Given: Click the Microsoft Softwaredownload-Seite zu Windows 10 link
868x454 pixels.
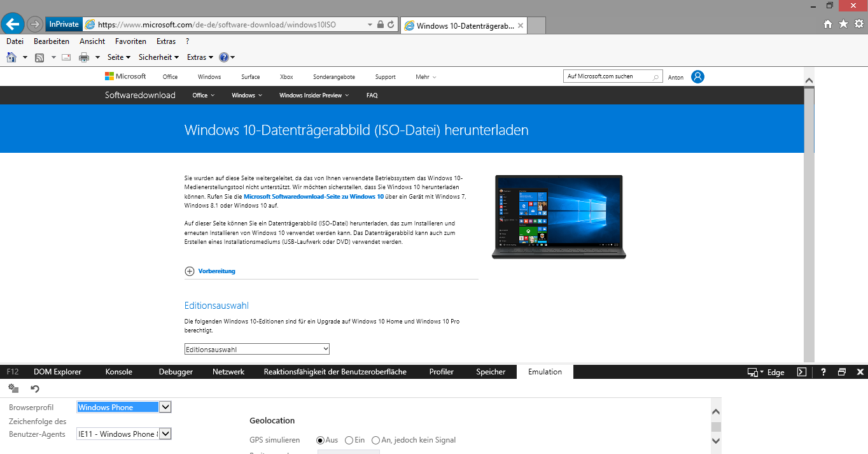Looking at the screenshot, I should click(x=314, y=197).
